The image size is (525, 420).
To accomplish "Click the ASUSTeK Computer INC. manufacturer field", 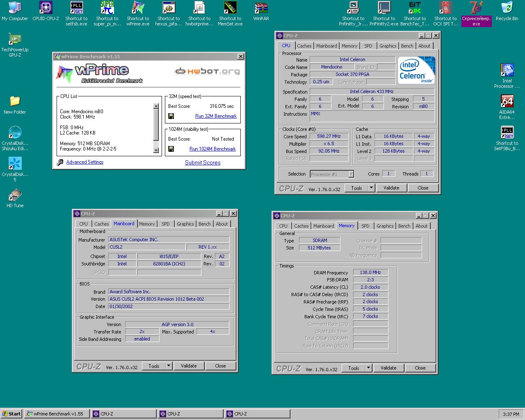I will (169, 240).
